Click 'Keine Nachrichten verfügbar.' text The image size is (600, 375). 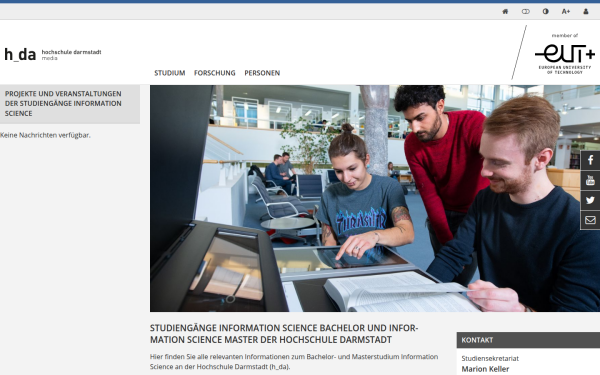(45, 135)
